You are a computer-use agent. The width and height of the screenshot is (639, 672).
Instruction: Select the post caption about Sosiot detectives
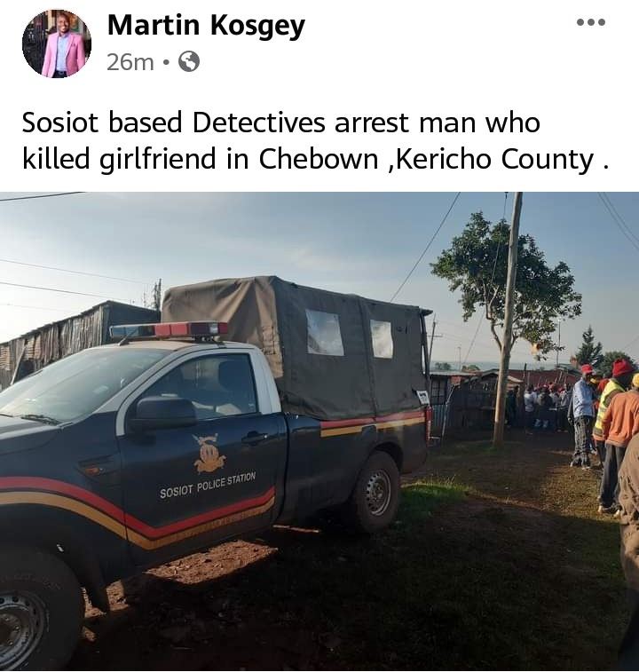(x=315, y=140)
